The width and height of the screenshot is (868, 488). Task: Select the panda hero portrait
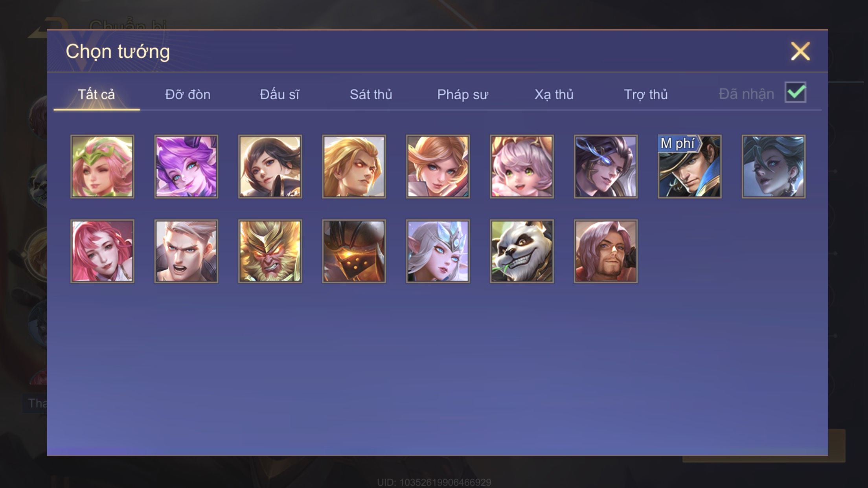pos(522,251)
